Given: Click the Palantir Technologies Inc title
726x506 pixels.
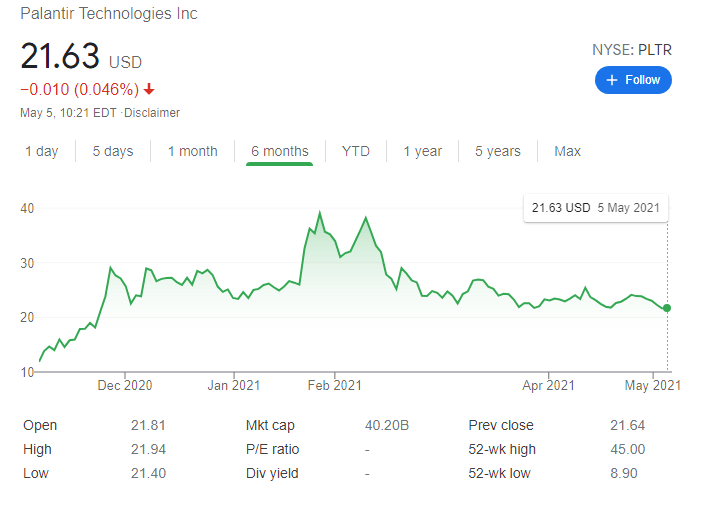Looking at the screenshot, I should tap(109, 14).
